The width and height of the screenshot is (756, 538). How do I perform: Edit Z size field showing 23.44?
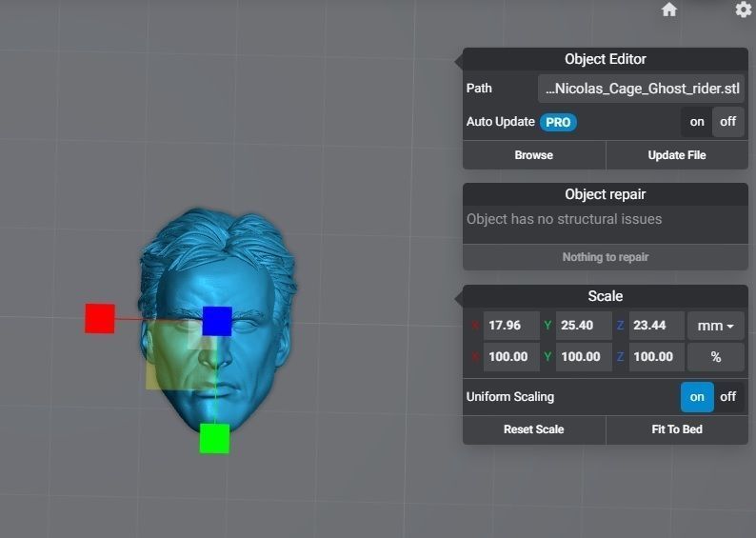657,326
